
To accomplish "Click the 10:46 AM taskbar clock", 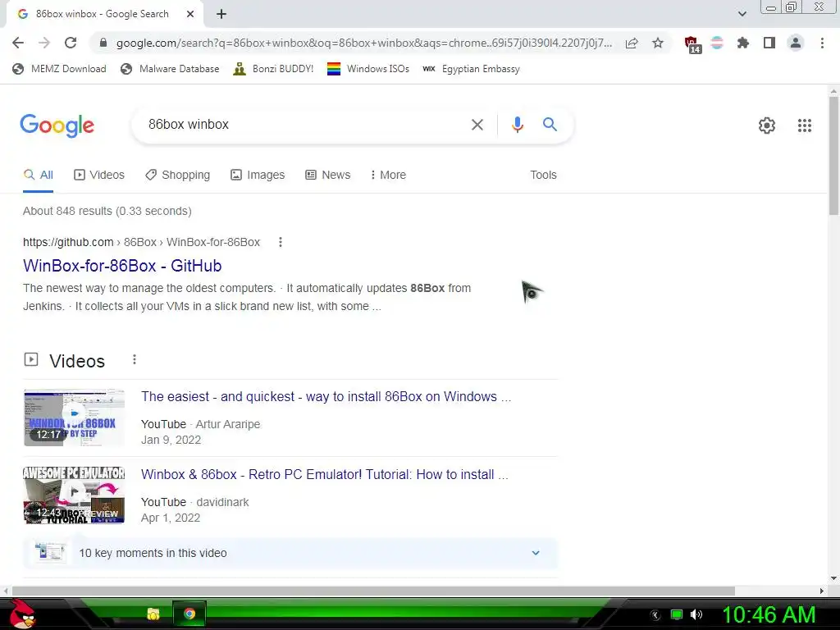I will (x=769, y=615).
